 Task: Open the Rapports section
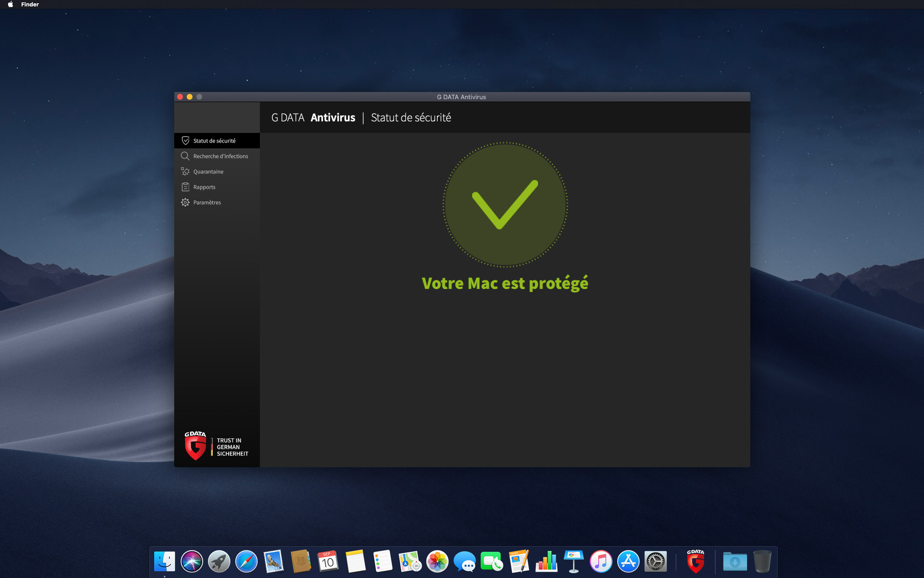tap(217, 187)
